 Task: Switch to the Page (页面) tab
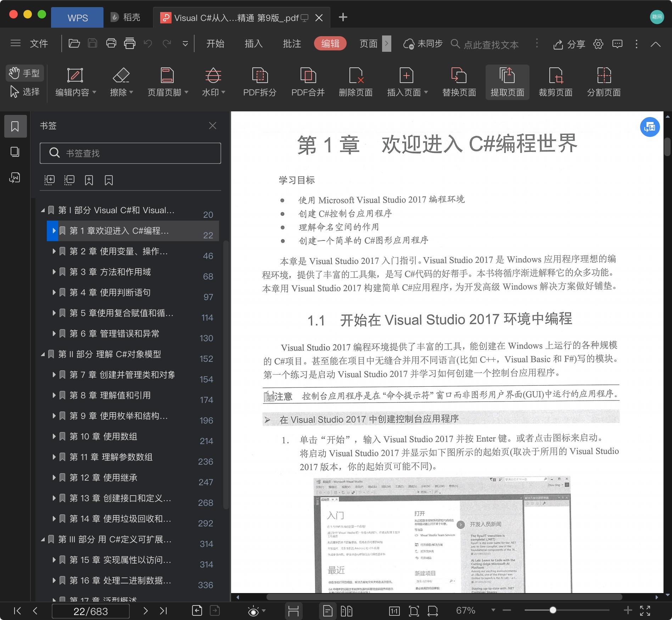click(368, 43)
